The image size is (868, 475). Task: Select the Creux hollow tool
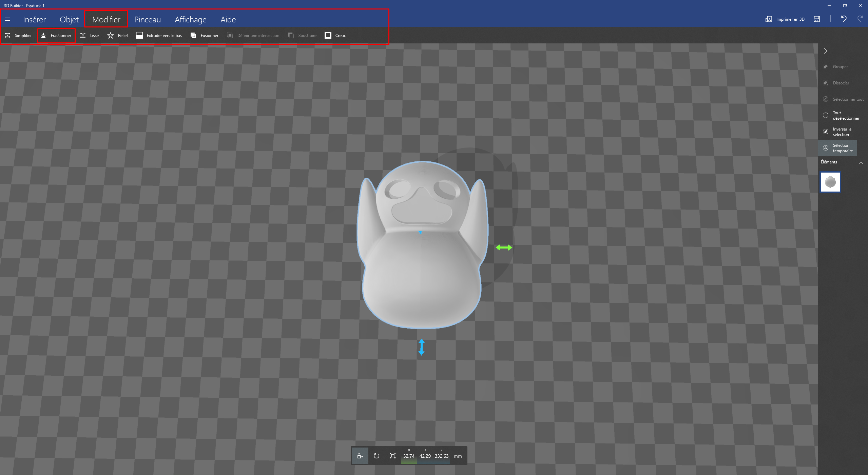[x=335, y=35]
